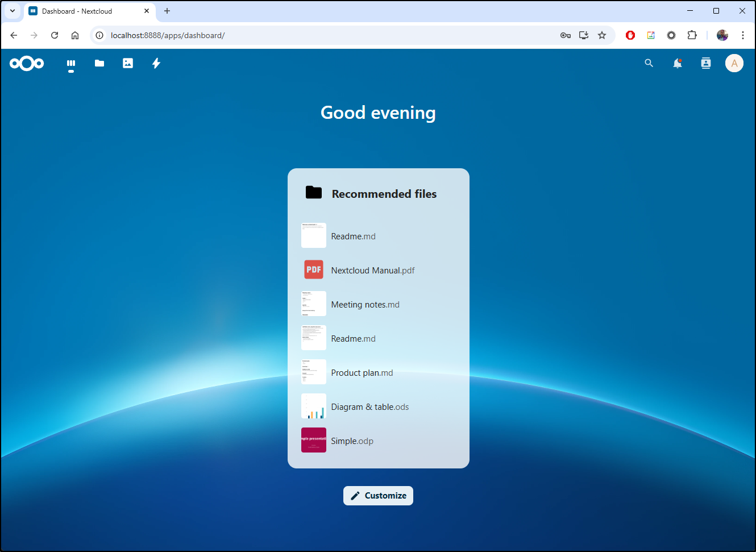The height and width of the screenshot is (552, 756).
Task: Bookmark this page with the star icon
Action: click(602, 35)
